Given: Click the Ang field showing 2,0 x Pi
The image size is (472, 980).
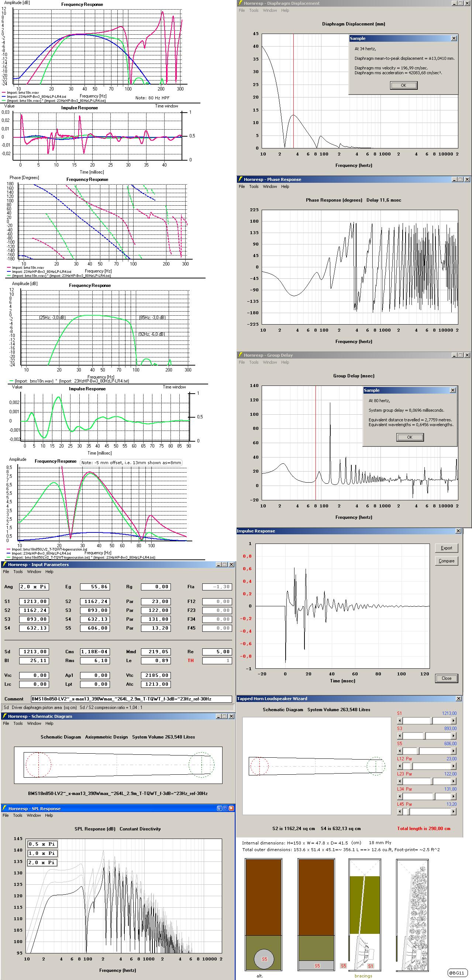Looking at the screenshot, I should (x=34, y=587).
